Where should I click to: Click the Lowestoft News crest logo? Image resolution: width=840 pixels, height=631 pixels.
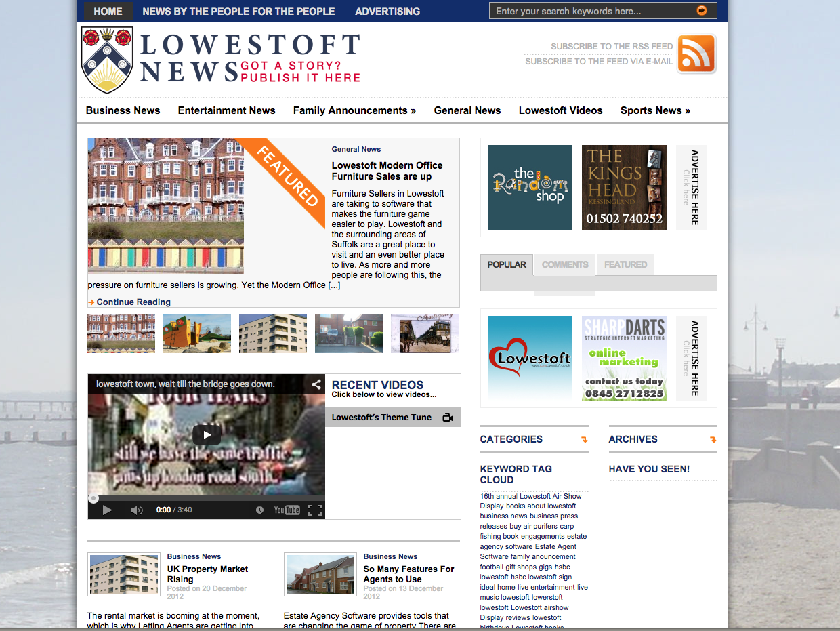pyautogui.click(x=107, y=60)
